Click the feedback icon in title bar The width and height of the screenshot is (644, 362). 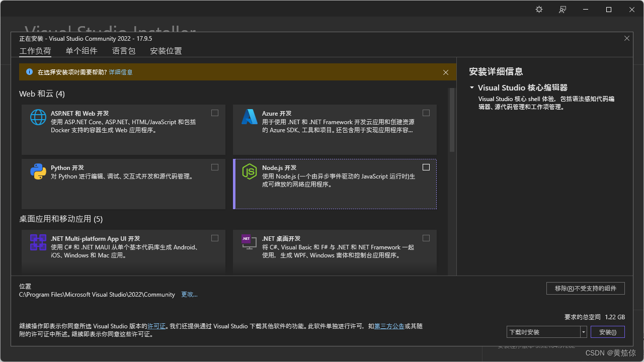tap(562, 10)
